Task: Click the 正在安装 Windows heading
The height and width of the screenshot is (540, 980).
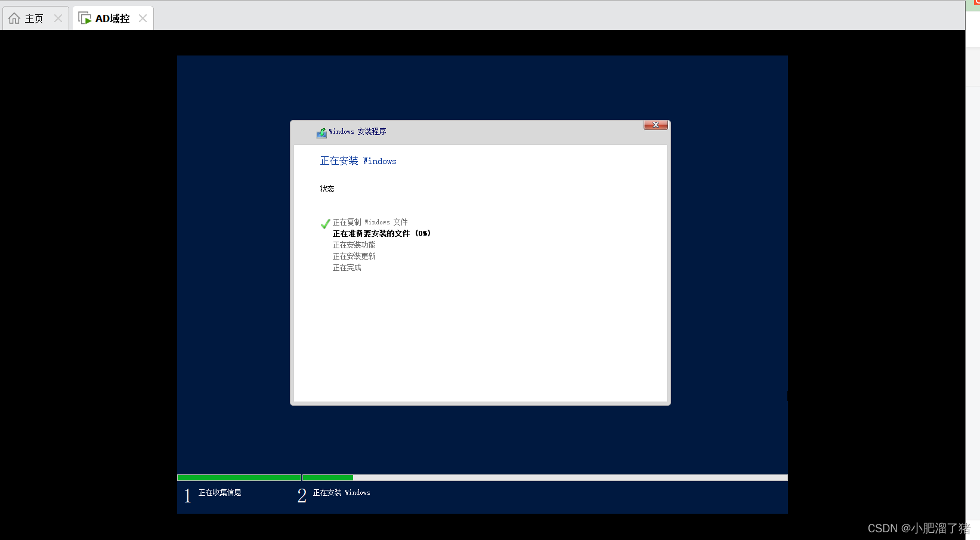Action: click(358, 161)
